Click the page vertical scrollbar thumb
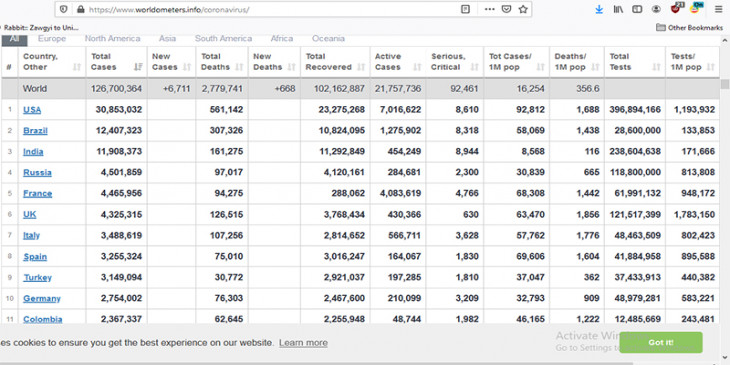Viewport: 730px width, 365px height. (x=725, y=84)
